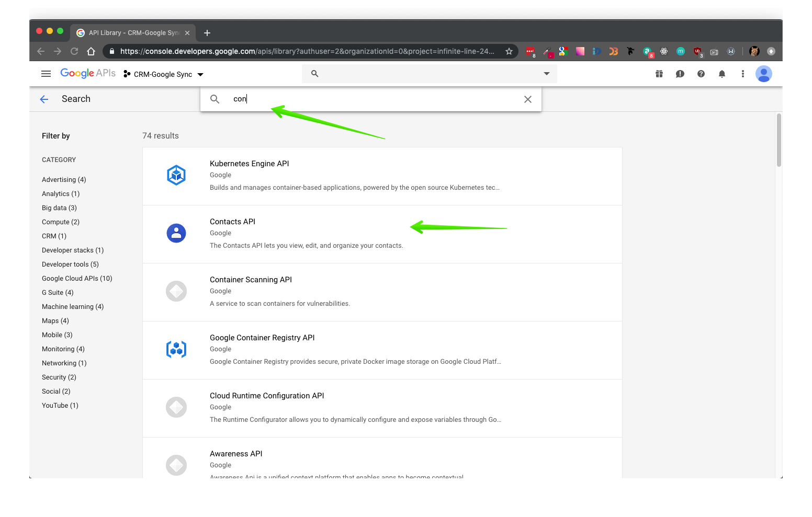Click the Awareness API icon
The image size is (812, 517).
tap(176, 465)
